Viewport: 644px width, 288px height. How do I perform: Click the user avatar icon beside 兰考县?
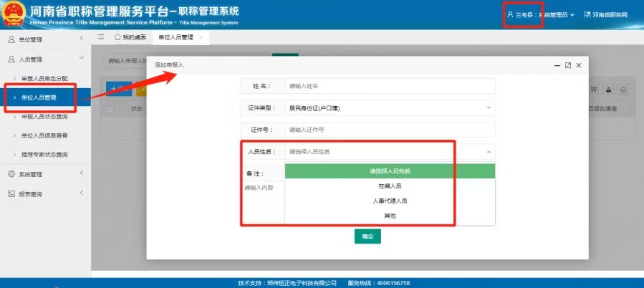pyautogui.click(x=511, y=15)
